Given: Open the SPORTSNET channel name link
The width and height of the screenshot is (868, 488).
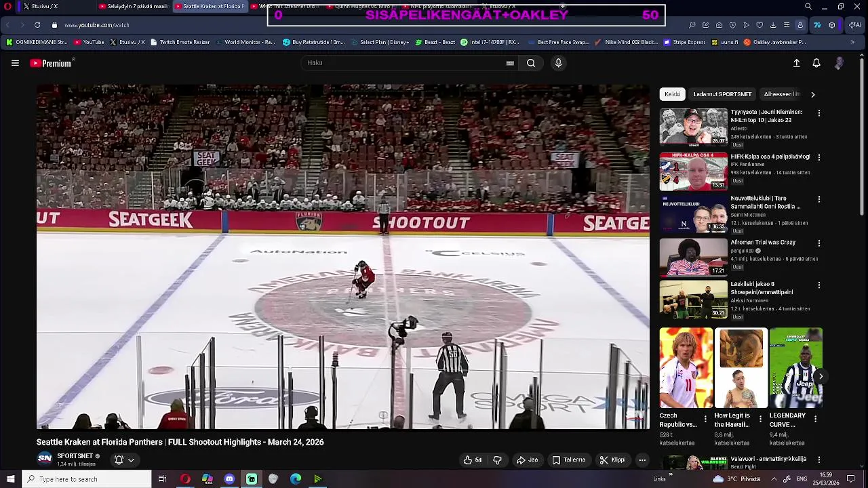Looking at the screenshot, I should pyautogui.click(x=75, y=456).
